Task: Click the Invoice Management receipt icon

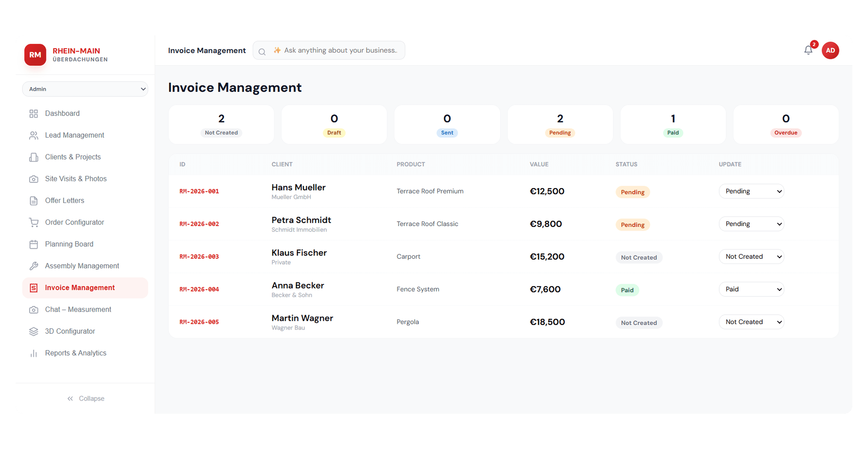Action: [33, 288]
